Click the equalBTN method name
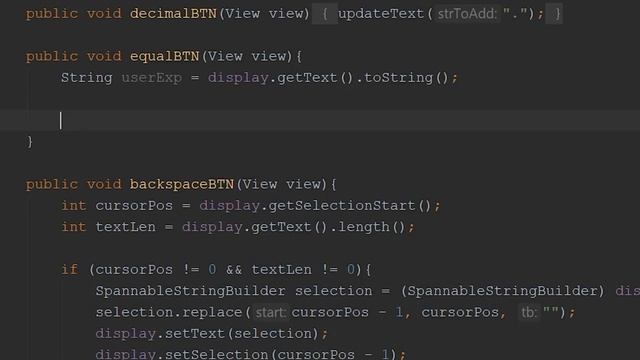This screenshot has height=360, width=640. [x=164, y=56]
